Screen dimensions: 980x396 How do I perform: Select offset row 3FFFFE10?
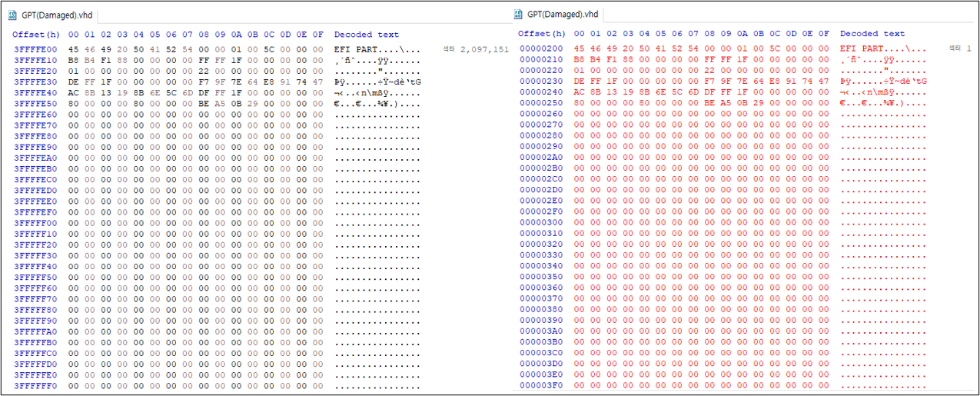(x=218, y=59)
